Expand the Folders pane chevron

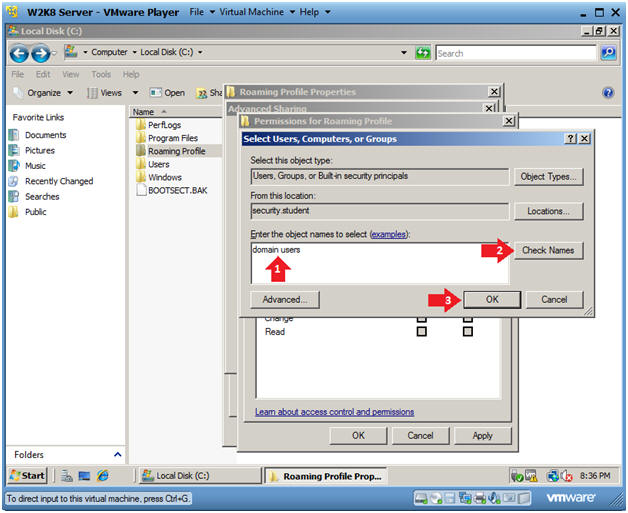pyautogui.click(x=117, y=454)
